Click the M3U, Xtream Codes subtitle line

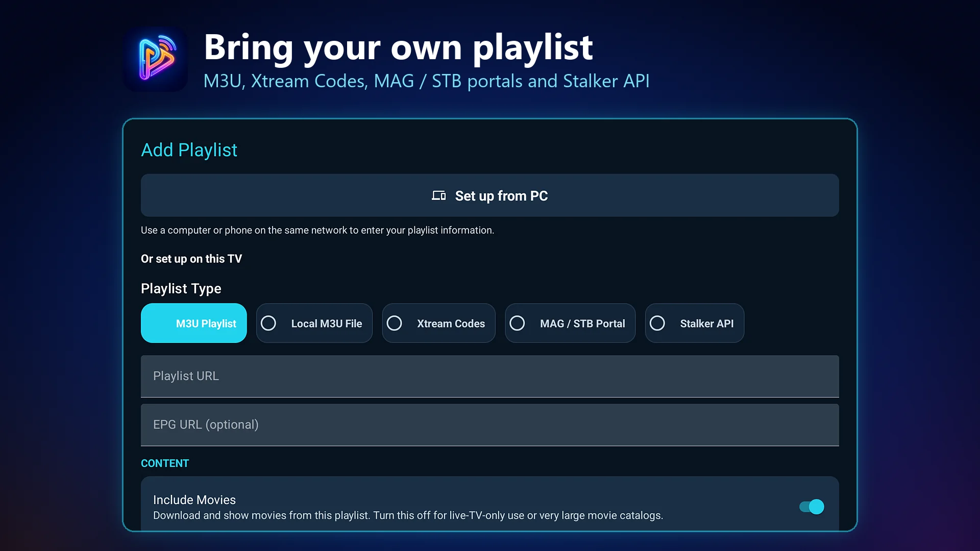tap(426, 81)
